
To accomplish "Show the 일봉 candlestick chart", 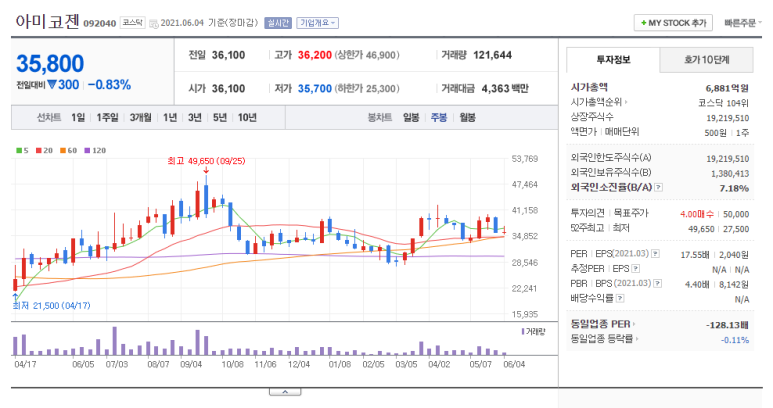I will [411, 117].
